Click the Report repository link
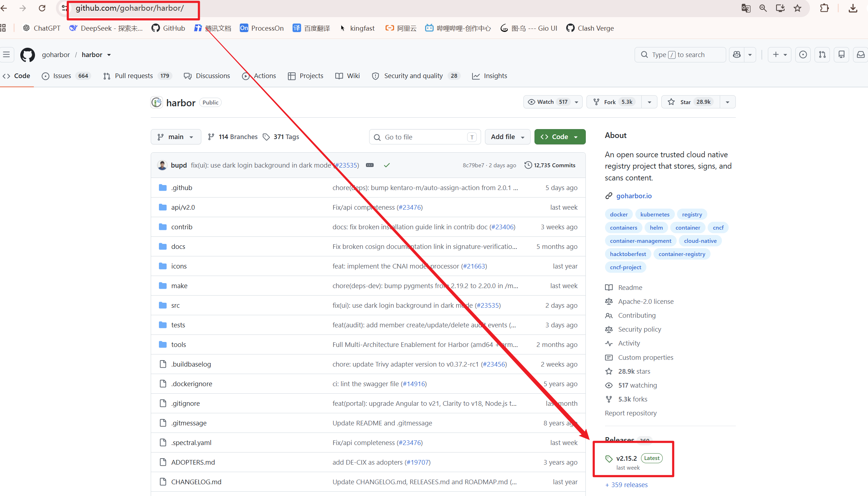Screen dimensions: 868x496 pos(630,413)
